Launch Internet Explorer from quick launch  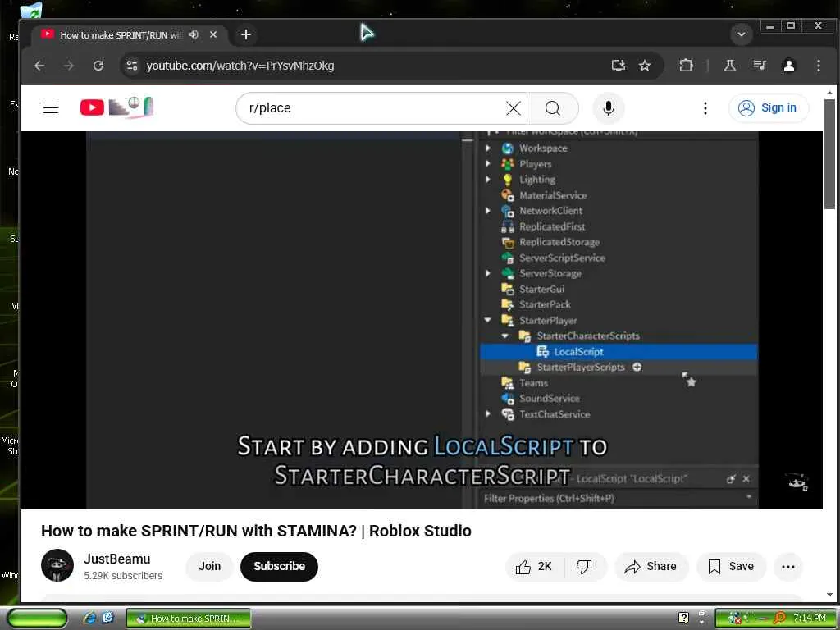tap(89, 619)
